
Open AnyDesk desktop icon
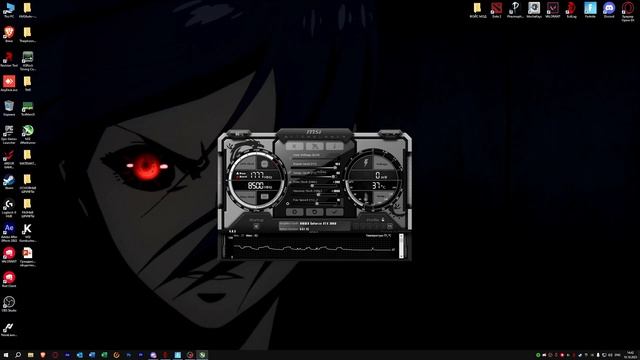[9, 83]
